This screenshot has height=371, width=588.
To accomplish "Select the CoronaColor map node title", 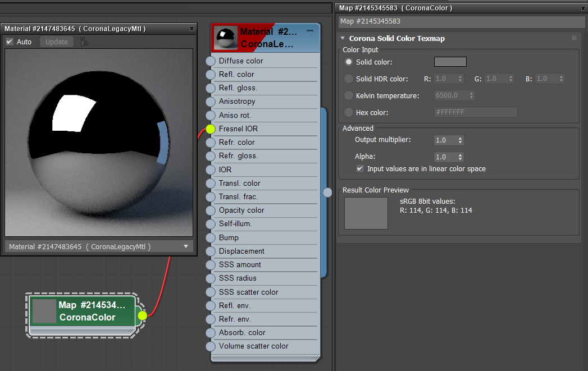I will click(x=92, y=311).
